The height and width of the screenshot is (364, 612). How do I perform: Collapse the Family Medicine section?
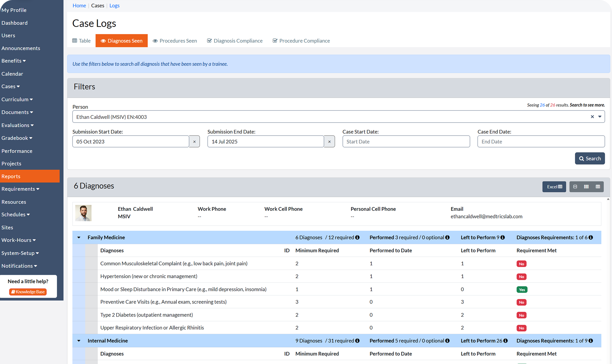point(79,237)
